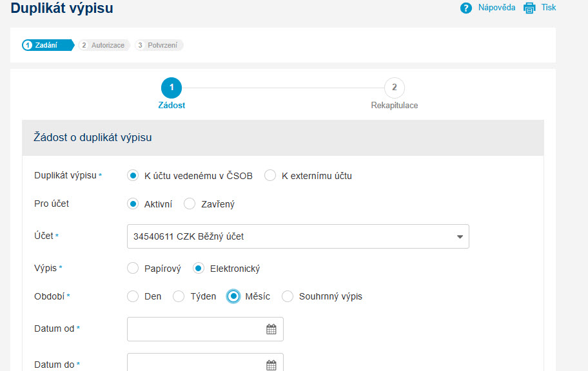Select Papírový statement type
Screen dimensions: 588x371
pyautogui.click(x=133, y=269)
